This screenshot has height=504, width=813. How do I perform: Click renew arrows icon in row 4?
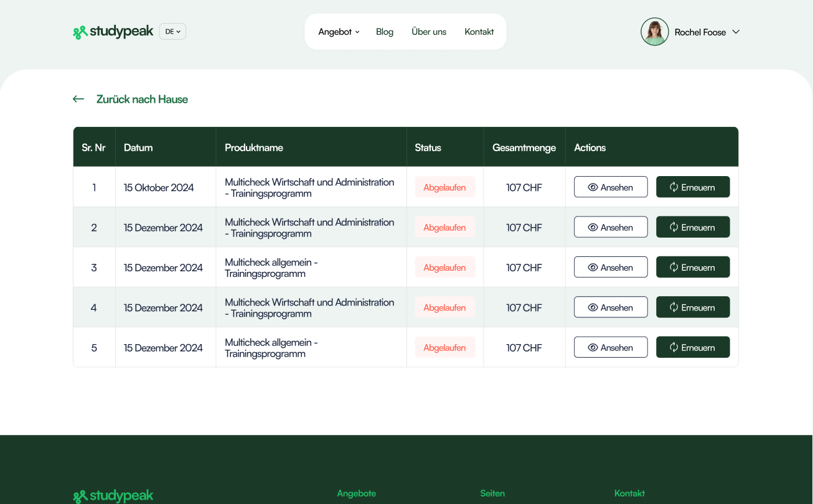(674, 307)
